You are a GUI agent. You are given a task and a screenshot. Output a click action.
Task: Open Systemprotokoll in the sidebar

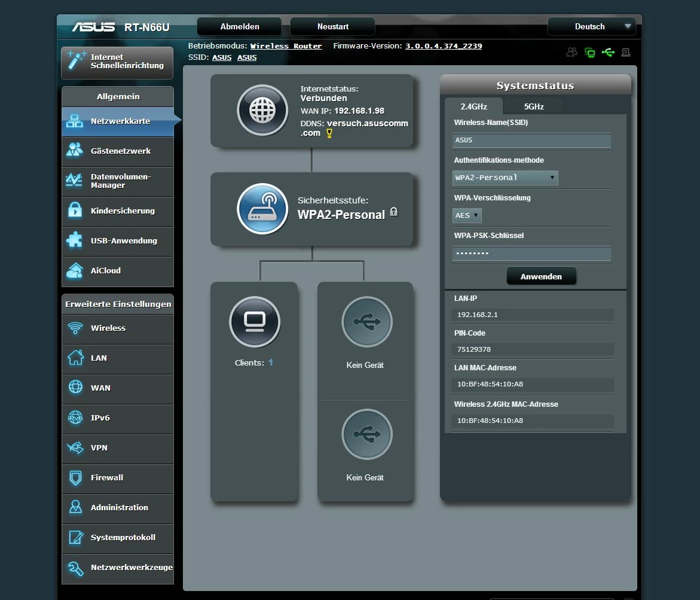tap(118, 538)
